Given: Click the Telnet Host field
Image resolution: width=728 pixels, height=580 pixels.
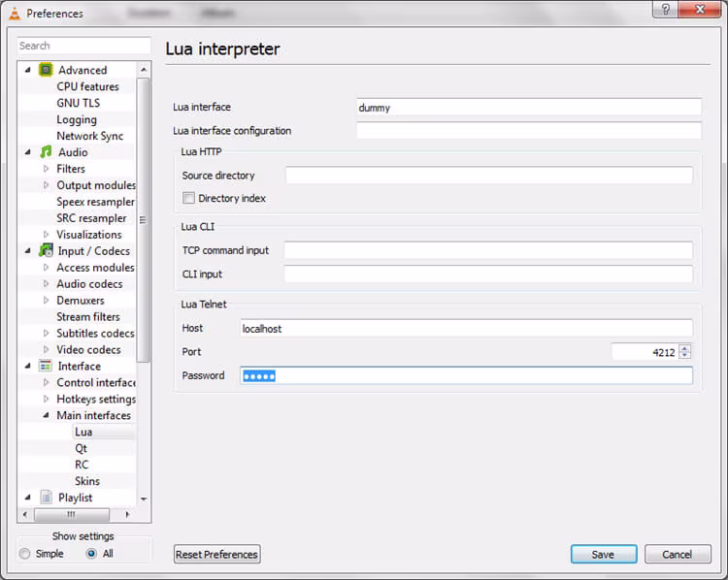Looking at the screenshot, I should [466, 328].
